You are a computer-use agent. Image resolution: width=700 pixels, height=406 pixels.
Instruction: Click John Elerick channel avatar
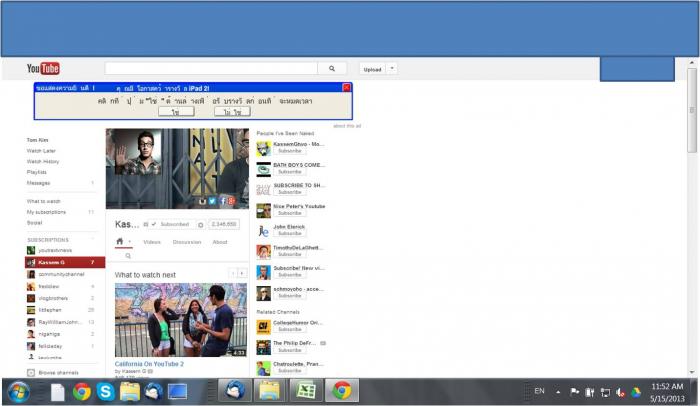click(263, 231)
